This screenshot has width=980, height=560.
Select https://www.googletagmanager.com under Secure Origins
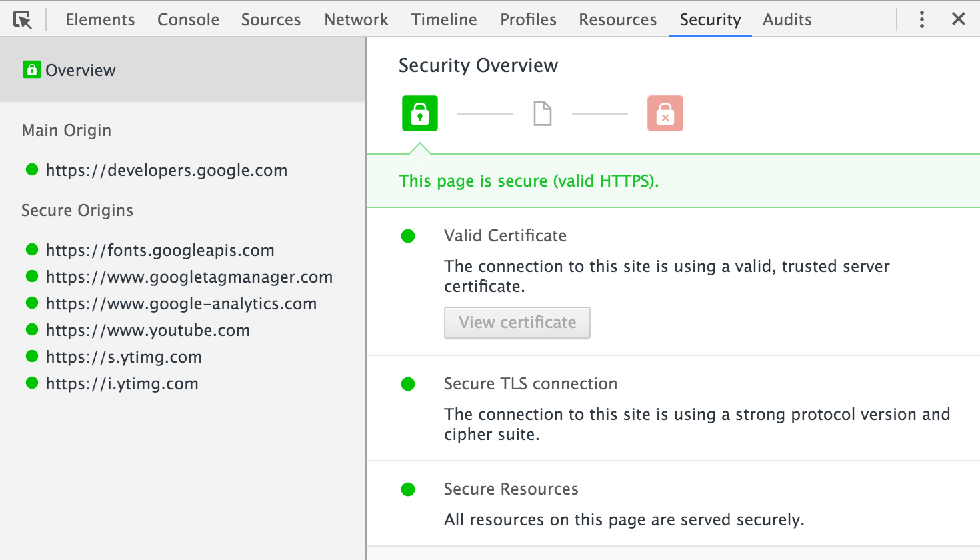tap(189, 277)
